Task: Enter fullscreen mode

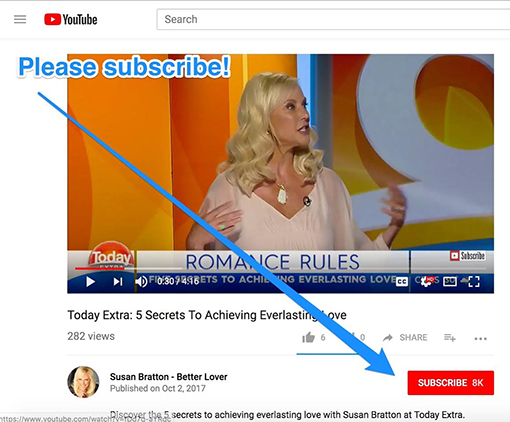Action: 474,282
